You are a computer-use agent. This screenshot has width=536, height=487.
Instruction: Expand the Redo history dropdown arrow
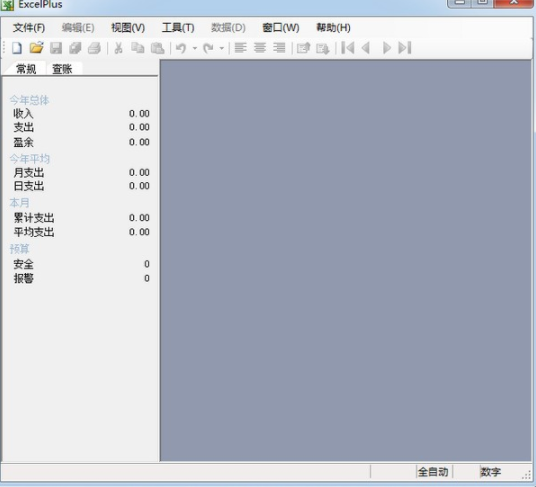coord(222,48)
